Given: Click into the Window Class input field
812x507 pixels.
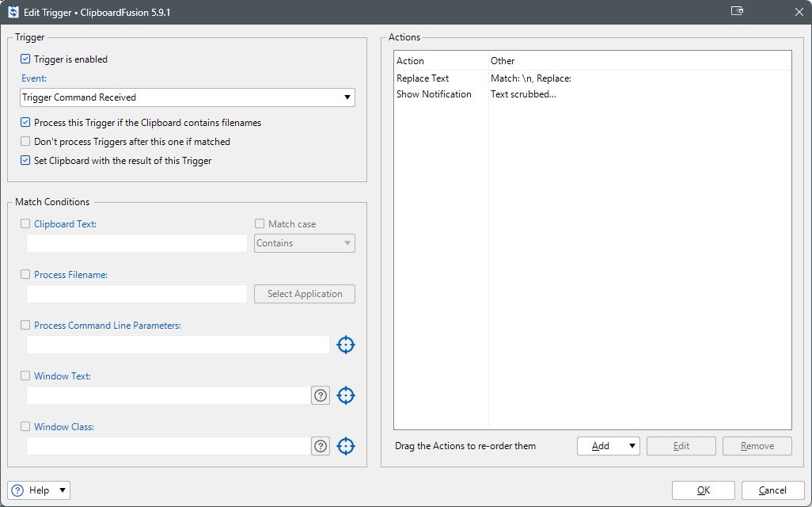Looking at the screenshot, I should tap(168, 446).
